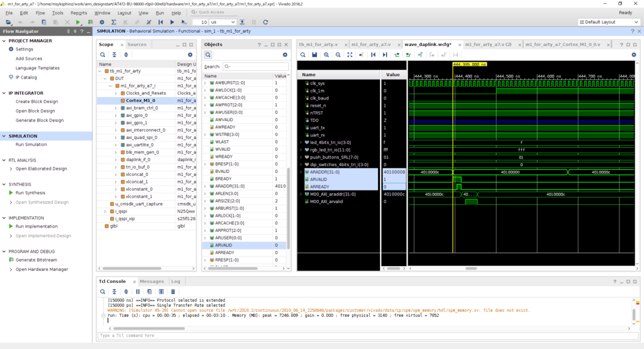Click the Relaunch Simulation circular arrow icon
Screen dimensions: 644x349
[x=265, y=22]
